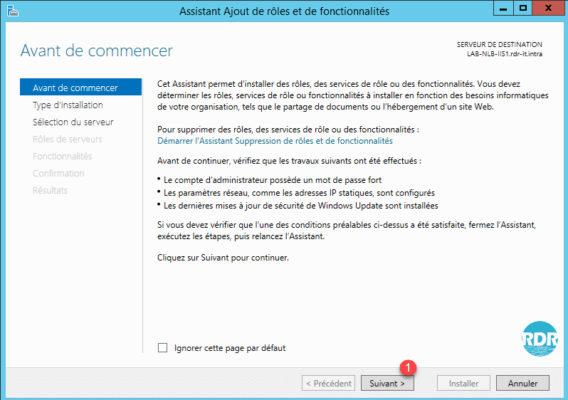Check Ignorer cette page par défaut
568x400 pixels.
(163, 348)
